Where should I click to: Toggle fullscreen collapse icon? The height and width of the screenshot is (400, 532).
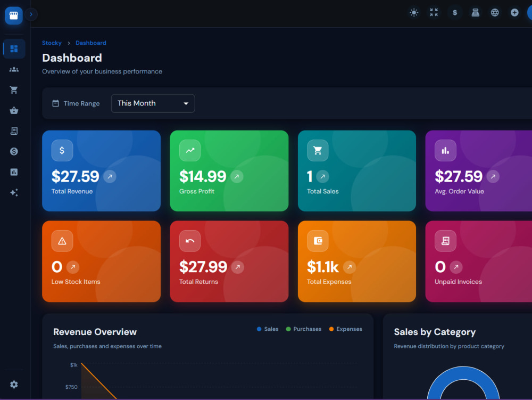click(x=434, y=13)
